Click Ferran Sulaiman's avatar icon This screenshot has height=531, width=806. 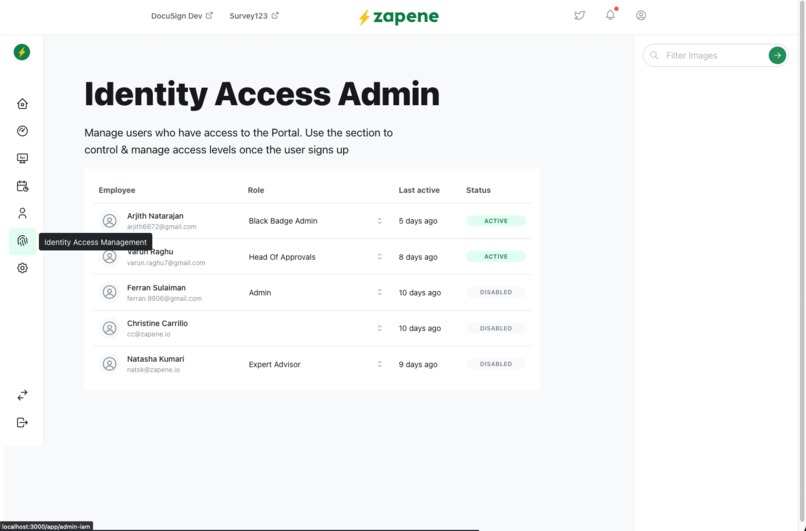(109, 292)
